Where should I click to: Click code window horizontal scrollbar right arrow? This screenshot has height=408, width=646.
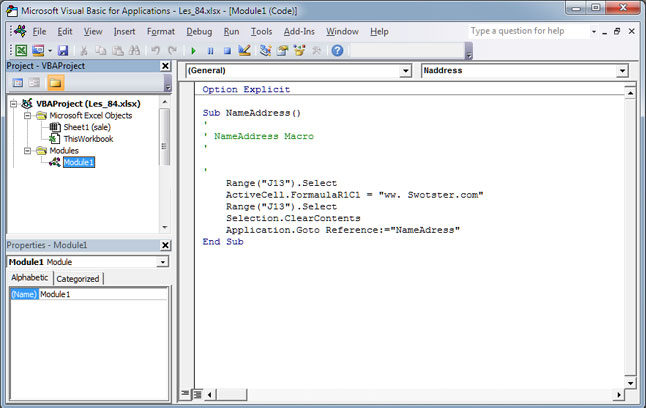tap(618, 395)
